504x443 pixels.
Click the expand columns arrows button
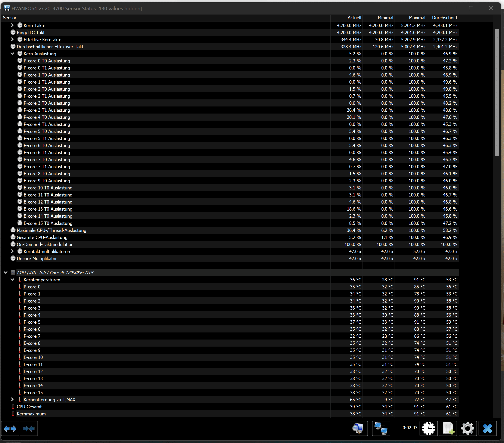point(10,429)
